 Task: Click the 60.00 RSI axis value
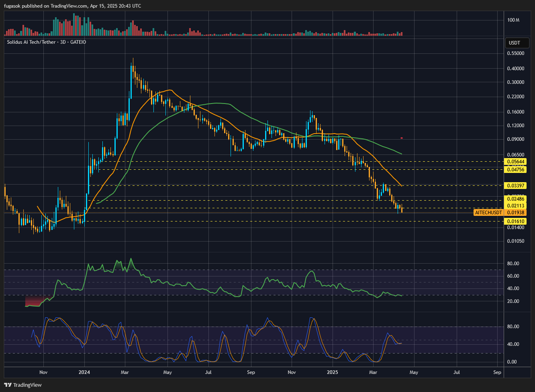click(513, 276)
